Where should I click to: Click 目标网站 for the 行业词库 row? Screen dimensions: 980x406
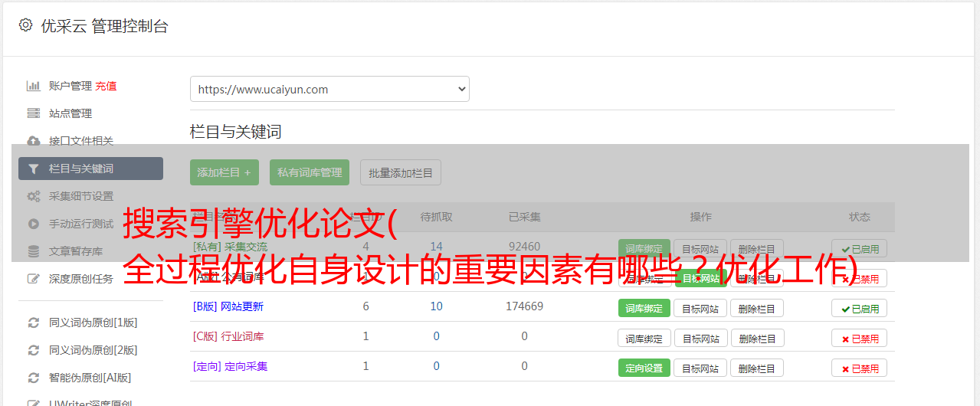coord(700,338)
